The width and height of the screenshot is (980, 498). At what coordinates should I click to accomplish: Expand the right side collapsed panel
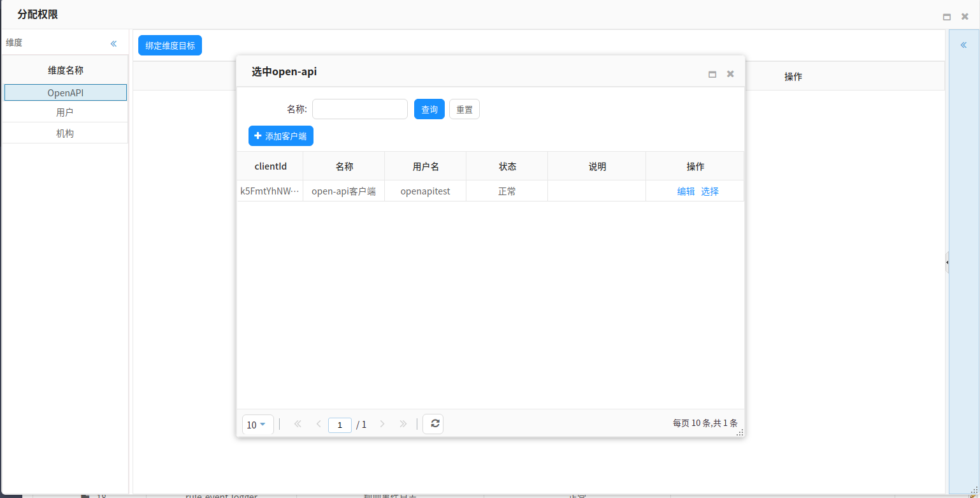click(963, 45)
